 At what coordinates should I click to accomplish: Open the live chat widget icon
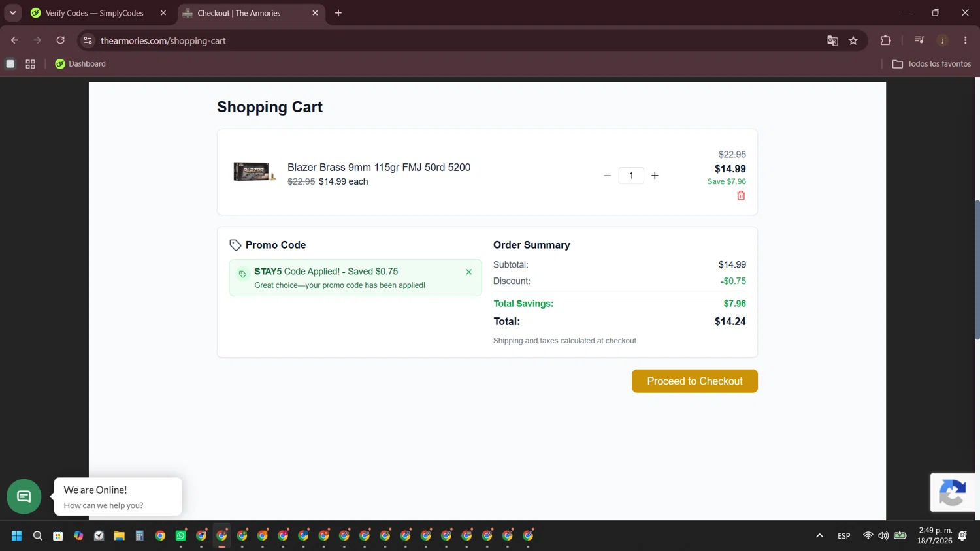pyautogui.click(x=24, y=497)
